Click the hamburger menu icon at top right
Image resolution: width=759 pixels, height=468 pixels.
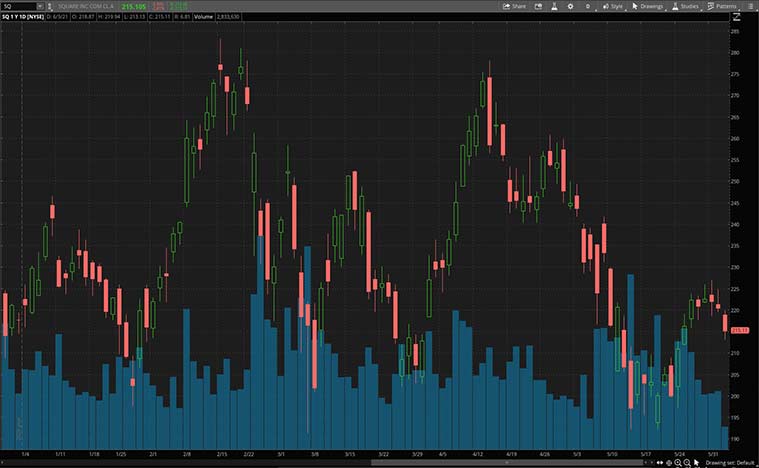[x=750, y=6]
